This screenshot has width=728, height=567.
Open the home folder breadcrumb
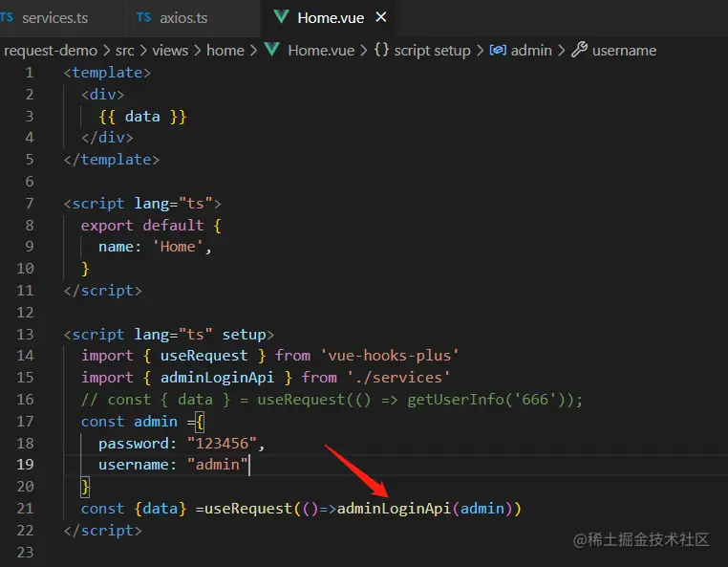pos(225,50)
